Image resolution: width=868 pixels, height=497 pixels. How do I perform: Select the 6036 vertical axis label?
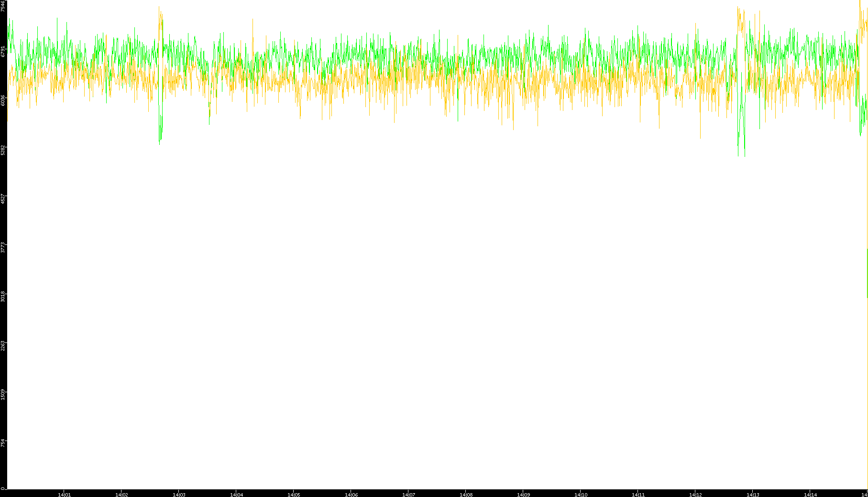[x=3, y=100]
